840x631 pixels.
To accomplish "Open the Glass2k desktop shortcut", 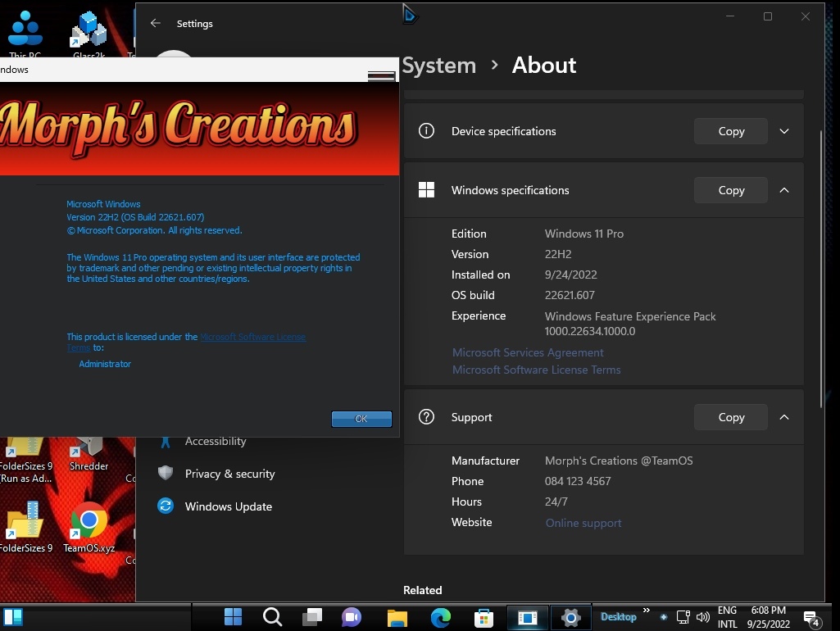I will click(89, 34).
